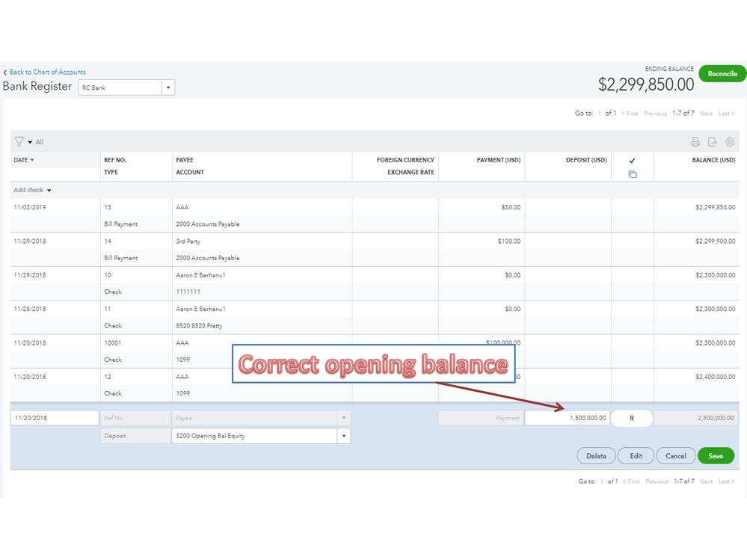The width and height of the screenshot is (747, 560).
Task: Click the Edit button
Action: click(x=636, y=456)
